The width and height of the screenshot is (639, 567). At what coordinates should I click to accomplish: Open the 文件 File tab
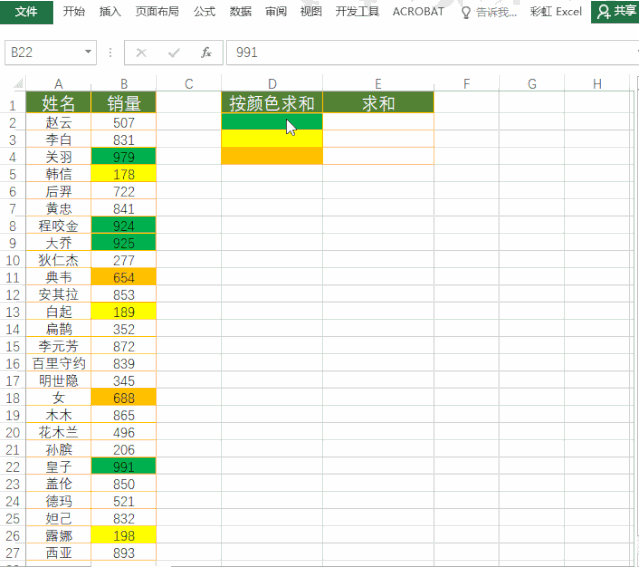click(26, 12)
